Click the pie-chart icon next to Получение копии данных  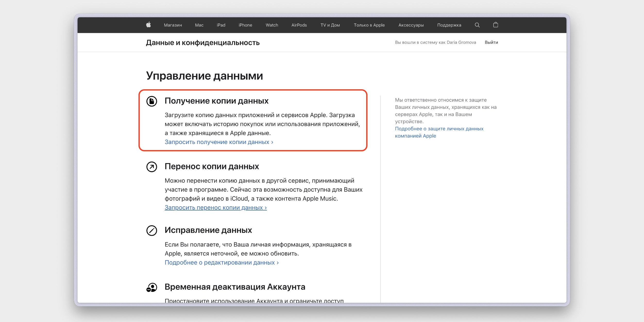point(152,101)
